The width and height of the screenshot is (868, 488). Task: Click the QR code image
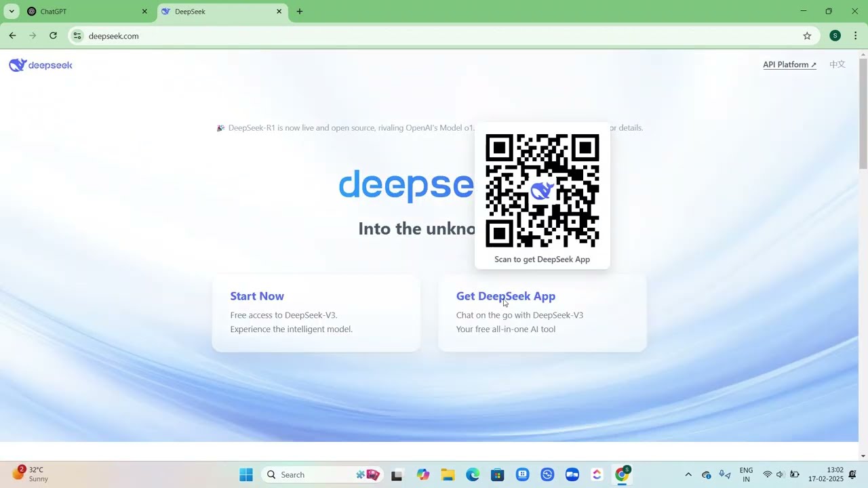point(542,190)
